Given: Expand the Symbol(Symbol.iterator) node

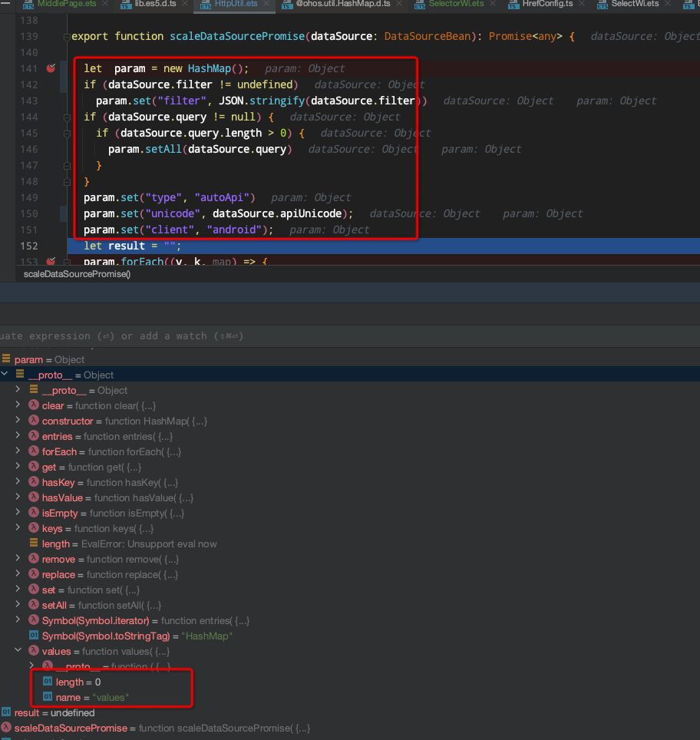Looking at the screenshot, I should tap(18, 619).
